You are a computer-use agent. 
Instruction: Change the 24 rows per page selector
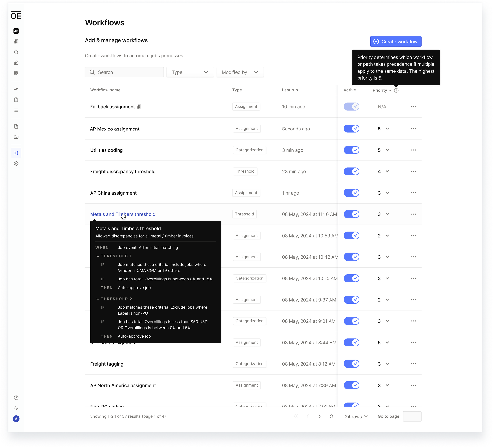pyautogui.click(x=356, y=417)
